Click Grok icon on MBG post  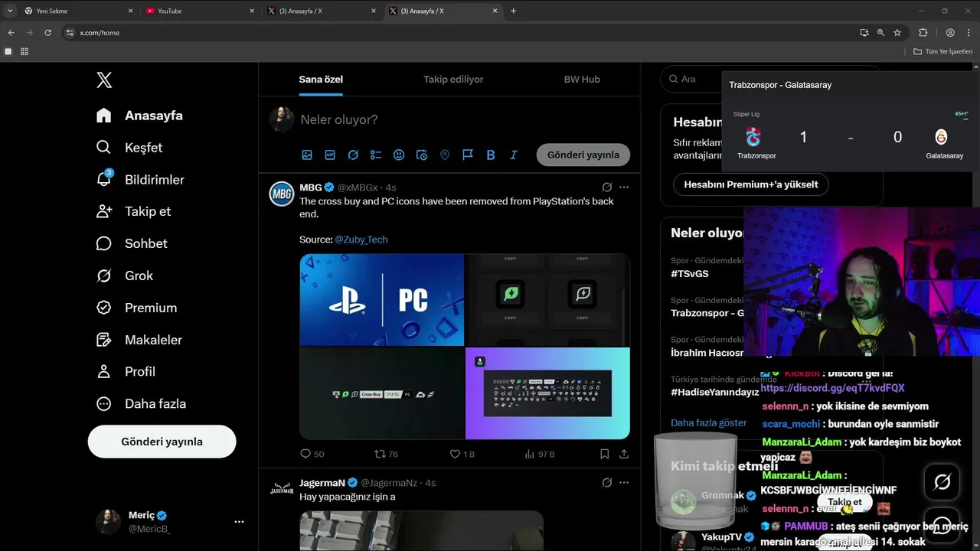(606, 187)
